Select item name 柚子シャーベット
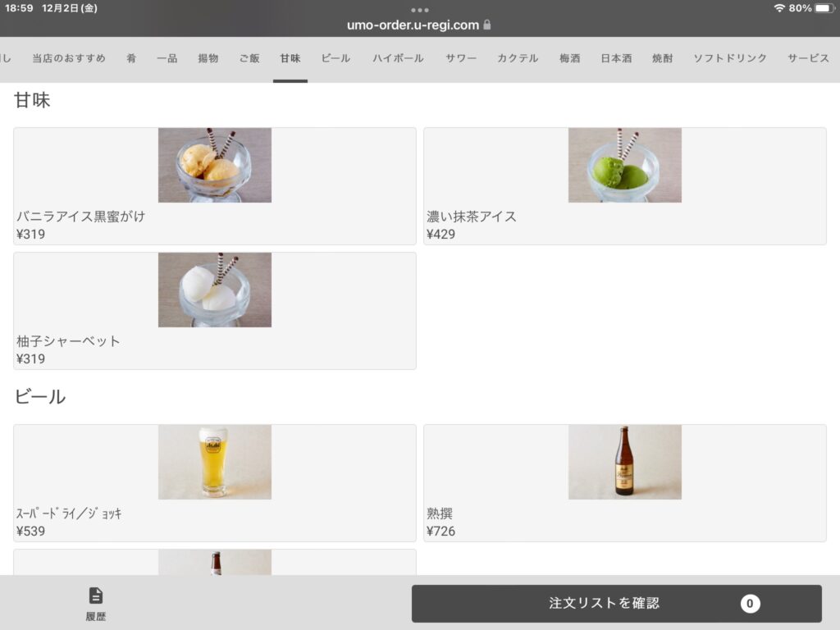Viewport: 840px width, 630px height. [x=68, y=341]
